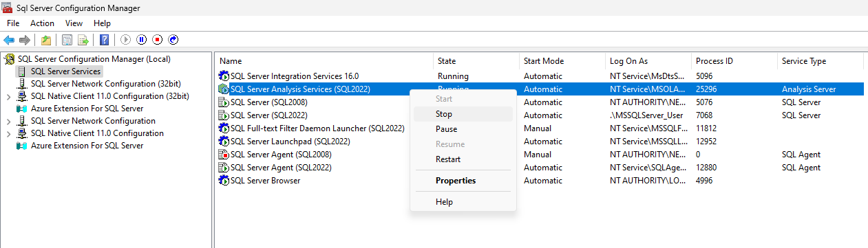Open the Action menu
This screenshot has width=868, height=248.
42,23
